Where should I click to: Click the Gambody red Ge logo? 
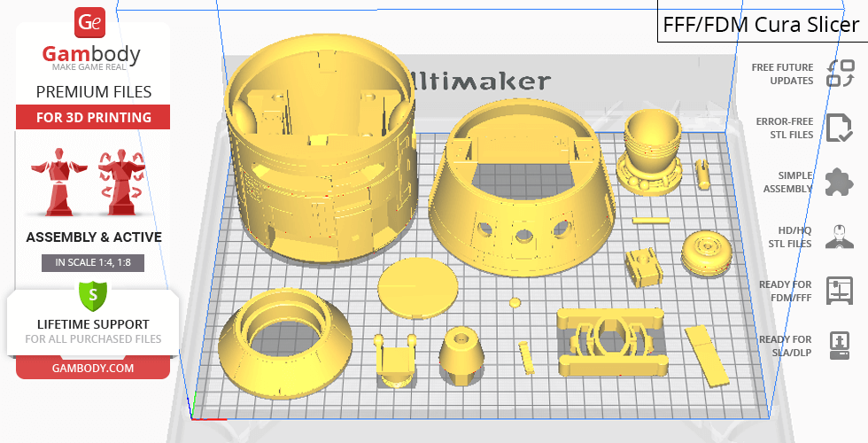coord(91,22)
